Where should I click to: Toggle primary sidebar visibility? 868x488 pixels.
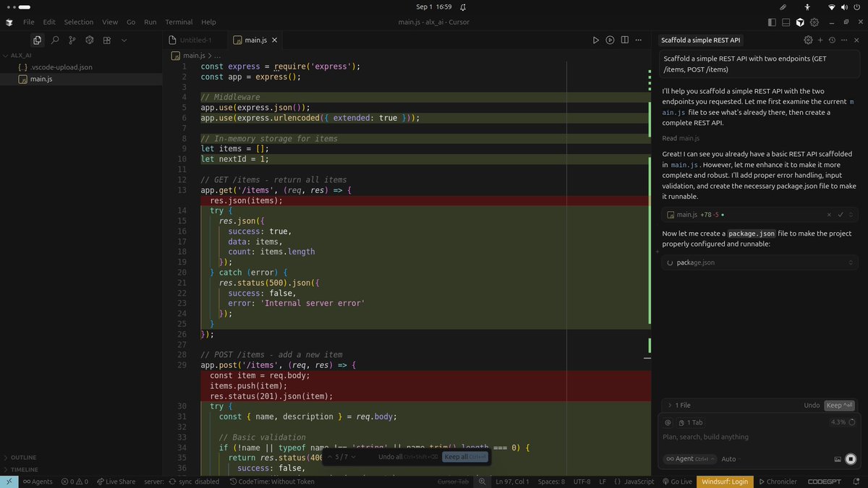point(773,22)
